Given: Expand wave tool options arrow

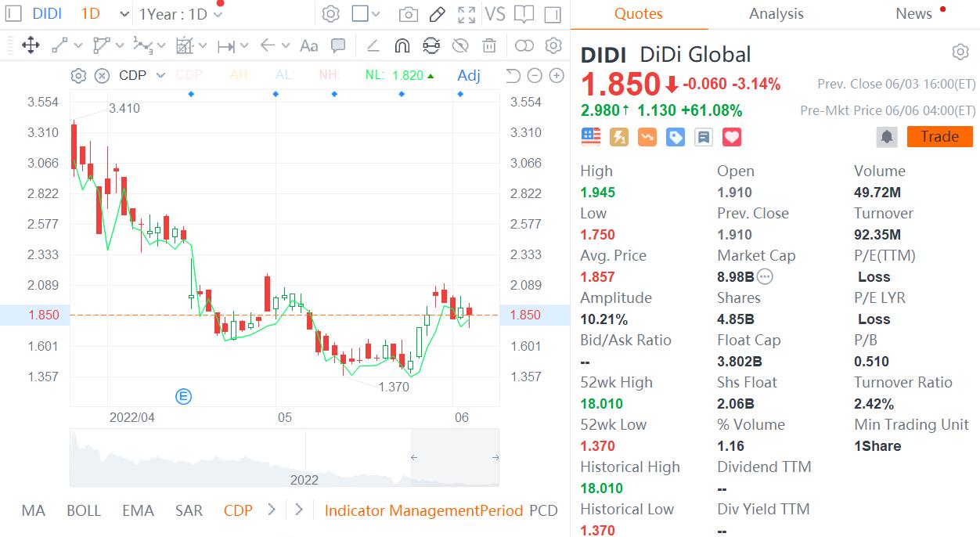Looking at the screenshot, I should pos(161,46).
